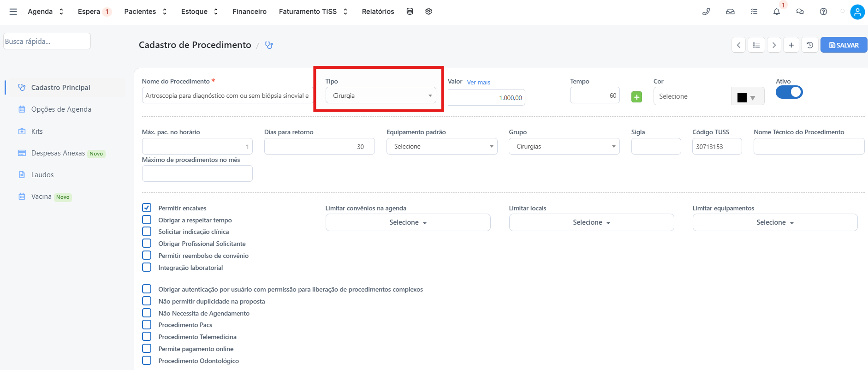The image size is (868, 370).
Task: Enable Permitir reembolso de convênio
Action: (147, 256)
